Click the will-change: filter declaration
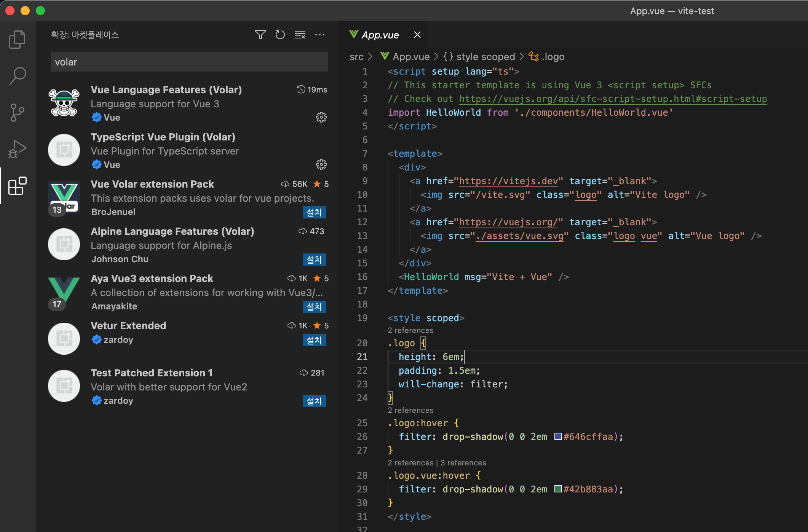 [453, 384]
